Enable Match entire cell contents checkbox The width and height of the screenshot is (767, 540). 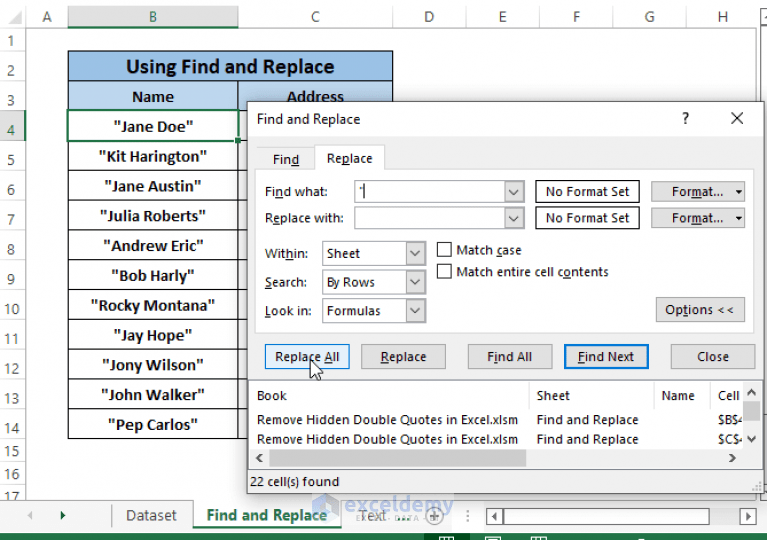pyautogui.click(x=444, y=271)
